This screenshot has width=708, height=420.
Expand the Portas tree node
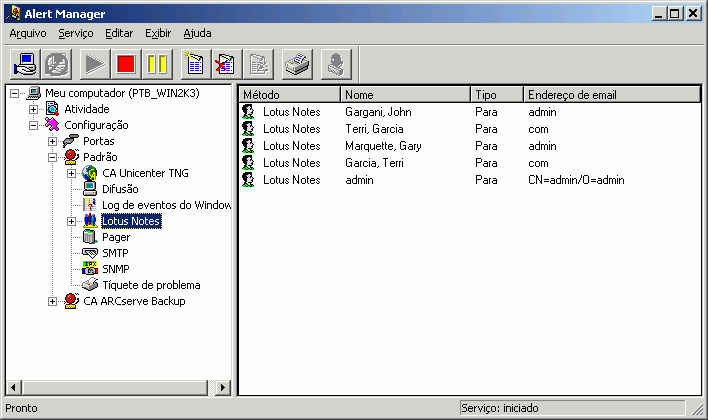point(52,141)
